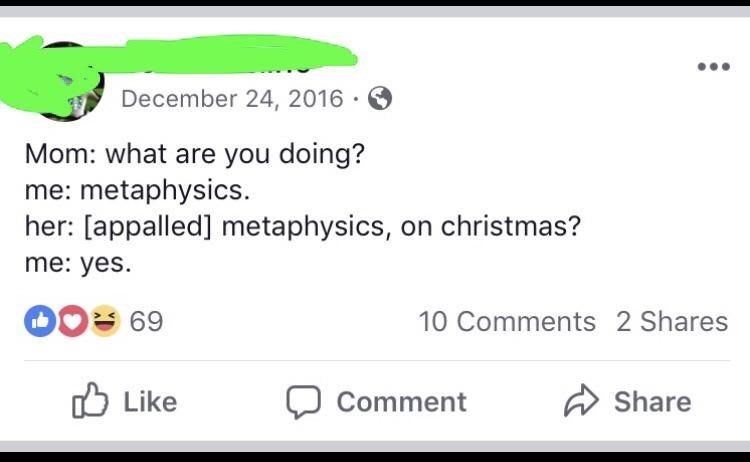Viewport: 750px width, 462px height.
Task: Click the line 'her: [appalled] metaphysics, on christmas?'
Action: 302,226
